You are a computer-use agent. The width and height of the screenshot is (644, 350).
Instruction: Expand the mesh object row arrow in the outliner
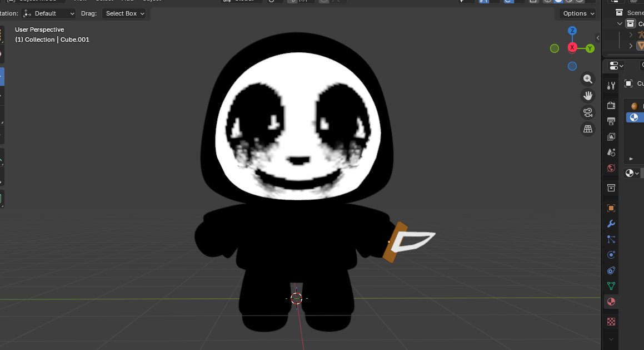pyautogui.click(x=631, y=46)
